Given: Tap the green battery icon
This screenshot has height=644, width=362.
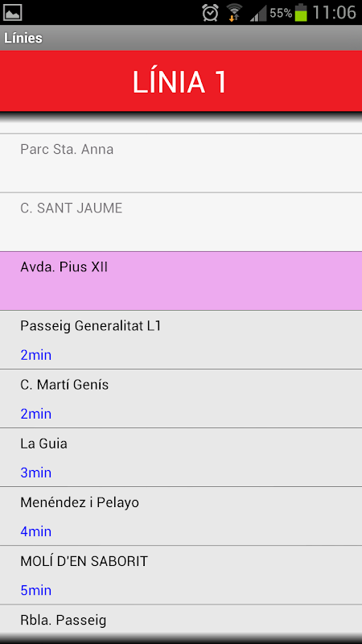Looking at the screenshot, I should (300, 13).
